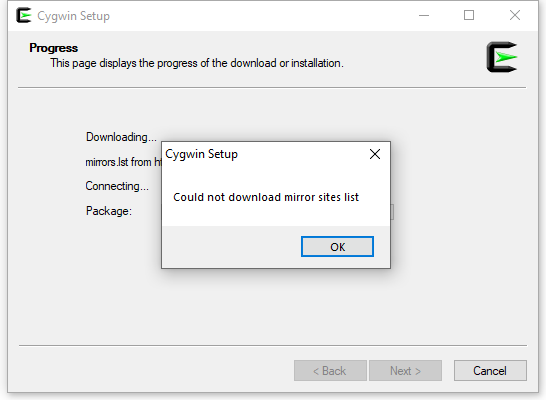Maximize the Cygwin Setup window

(x=469, y=15)
